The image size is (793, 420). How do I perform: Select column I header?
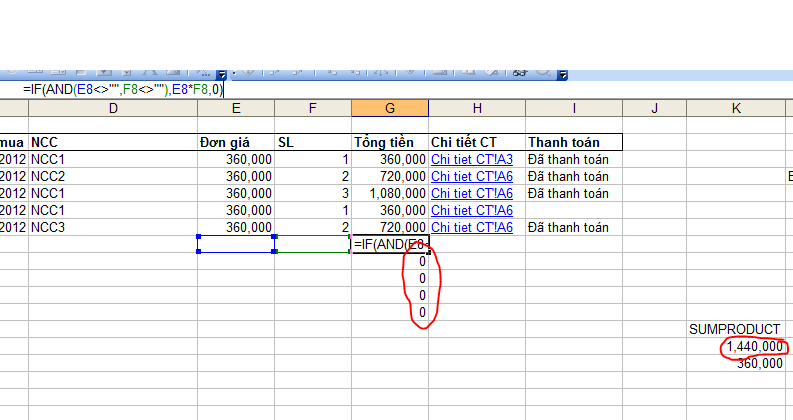pyautogui.click(x=574, y=108)
